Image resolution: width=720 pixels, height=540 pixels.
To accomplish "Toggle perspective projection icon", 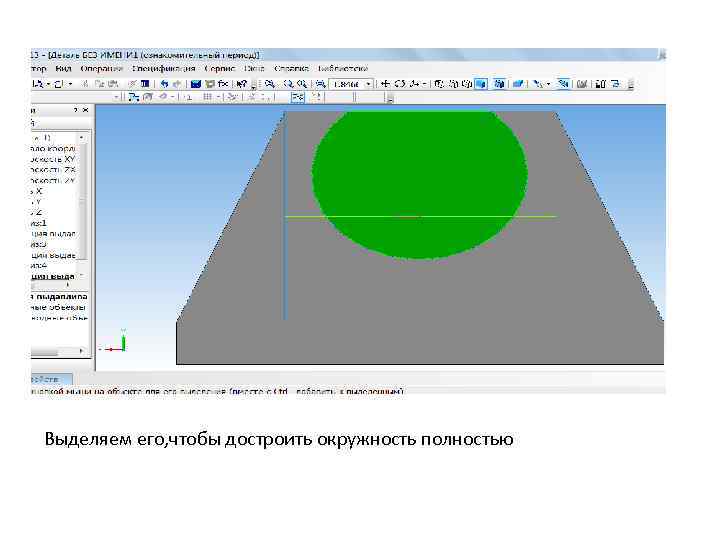I will pyautogui.click(x=518, y=84).
